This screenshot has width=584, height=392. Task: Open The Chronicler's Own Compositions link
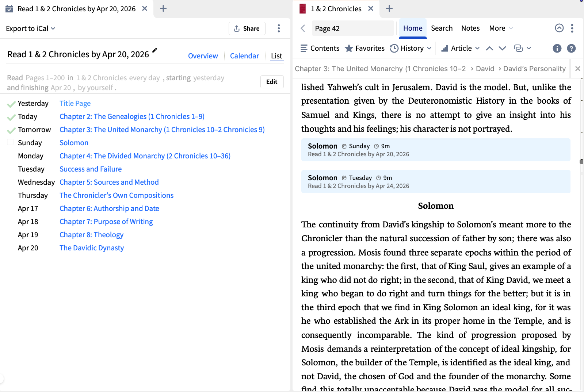point(117,195)
